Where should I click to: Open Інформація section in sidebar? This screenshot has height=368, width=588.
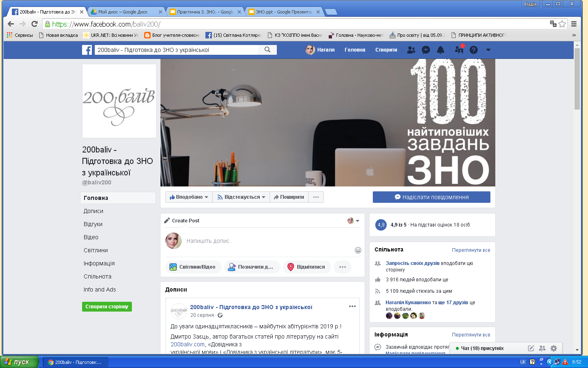tap(99, 263)
